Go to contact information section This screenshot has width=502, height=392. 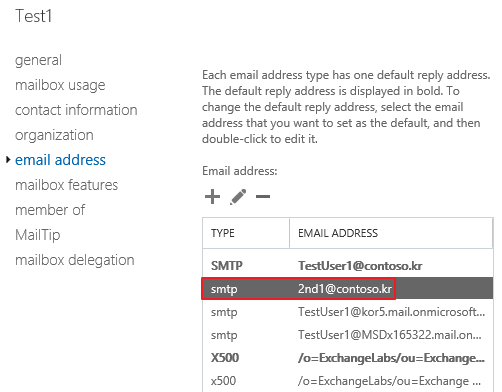tap(76, 110)
